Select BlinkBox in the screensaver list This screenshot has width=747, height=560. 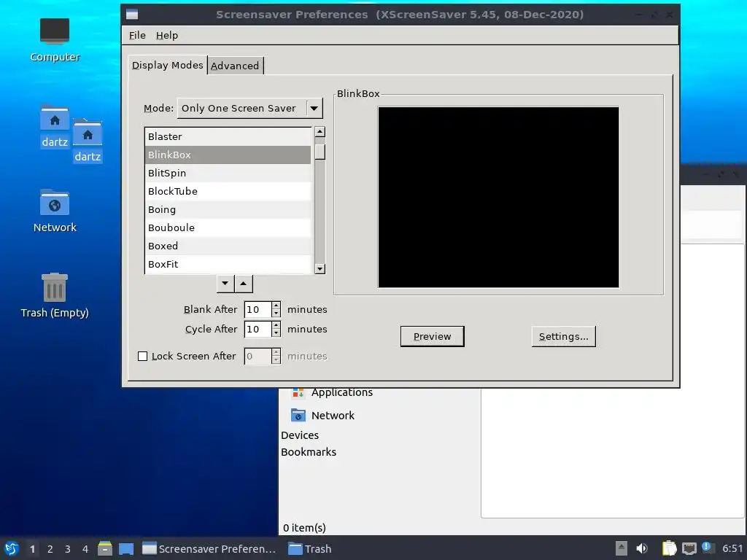point(228,155)
